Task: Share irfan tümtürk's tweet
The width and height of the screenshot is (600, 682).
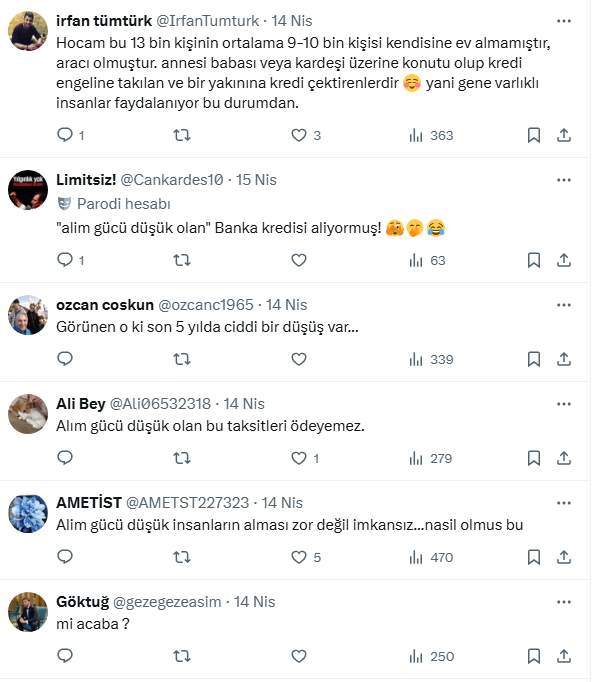Action: click(x=564, y=135)
